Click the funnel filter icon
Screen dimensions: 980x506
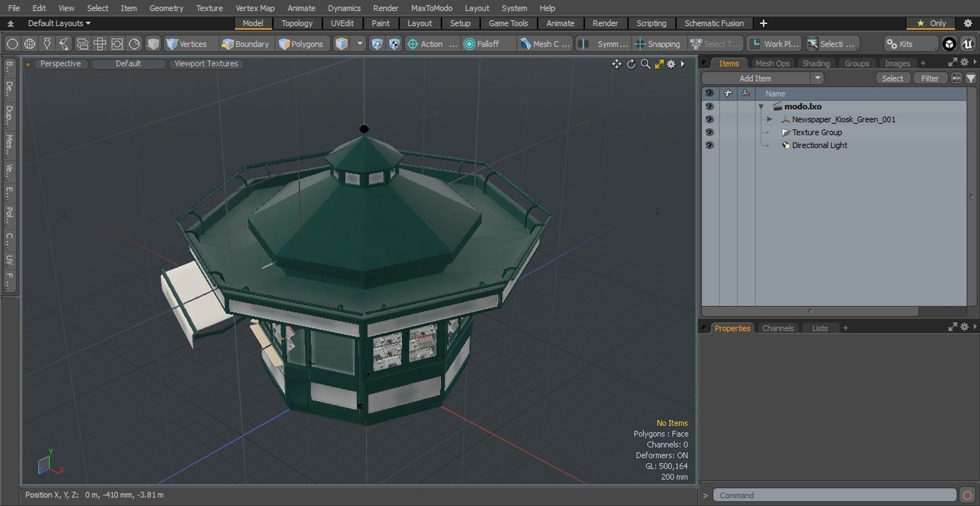tap(971, 78)
